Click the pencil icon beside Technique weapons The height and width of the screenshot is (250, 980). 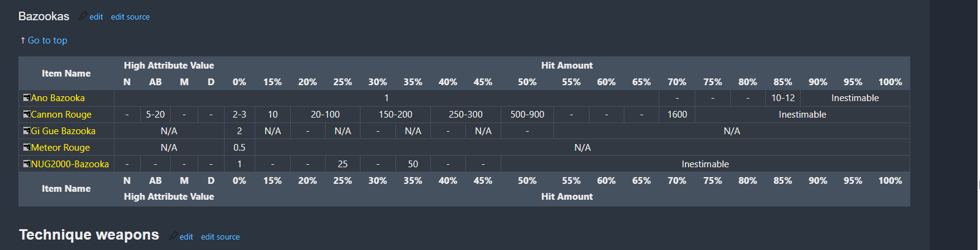173,236
